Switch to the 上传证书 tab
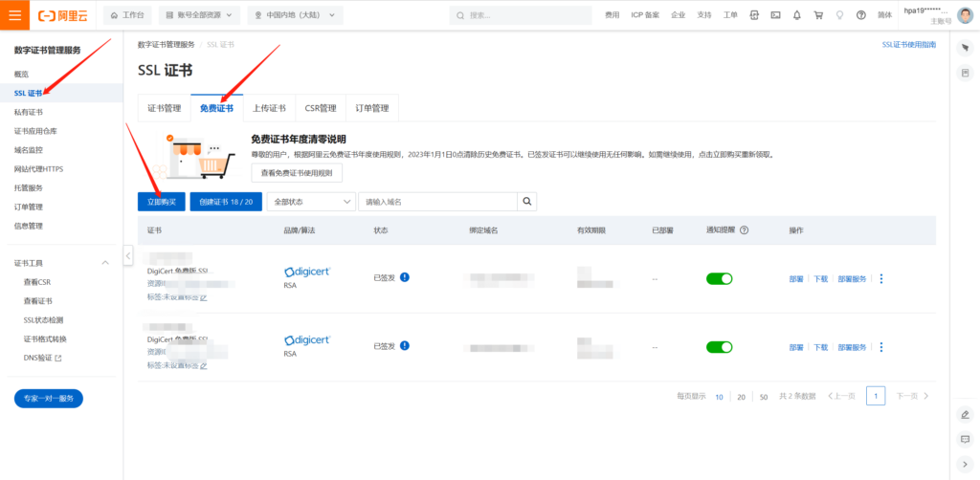The image size is (980, 480). click(269, 108)
